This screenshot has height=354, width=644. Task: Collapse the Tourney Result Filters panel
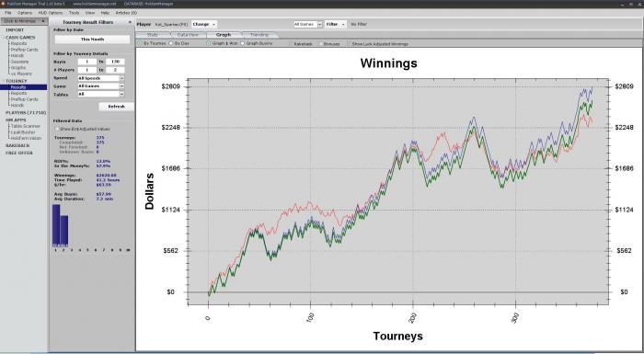tap(131, 22)
